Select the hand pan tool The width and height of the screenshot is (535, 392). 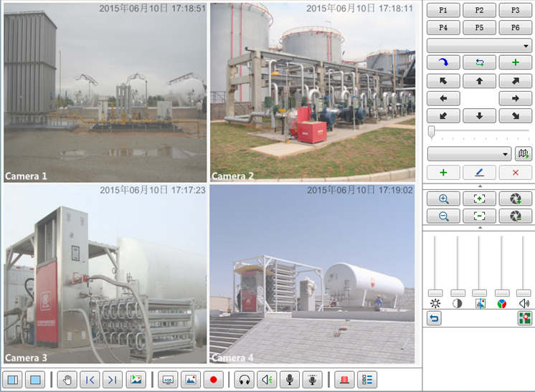pyautogui.click(x=67, y=380)
